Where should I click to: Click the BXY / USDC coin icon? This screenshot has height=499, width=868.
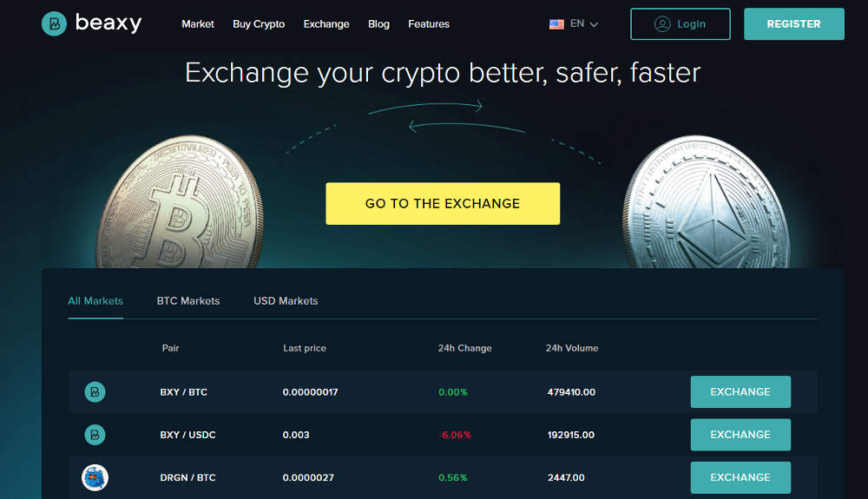[x=95, y=435]
